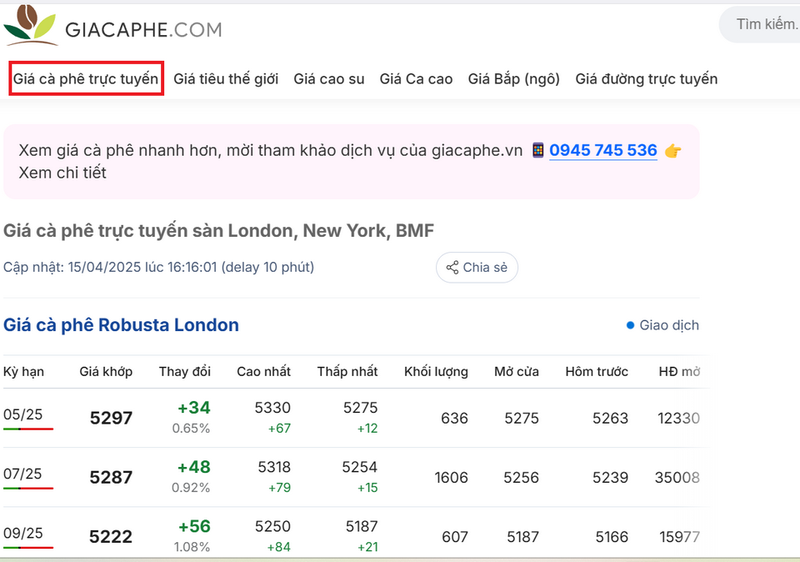Viewport: 800px width, 562px height.
Task: Select the 07/25 contract term
Action: pos(22,474)
